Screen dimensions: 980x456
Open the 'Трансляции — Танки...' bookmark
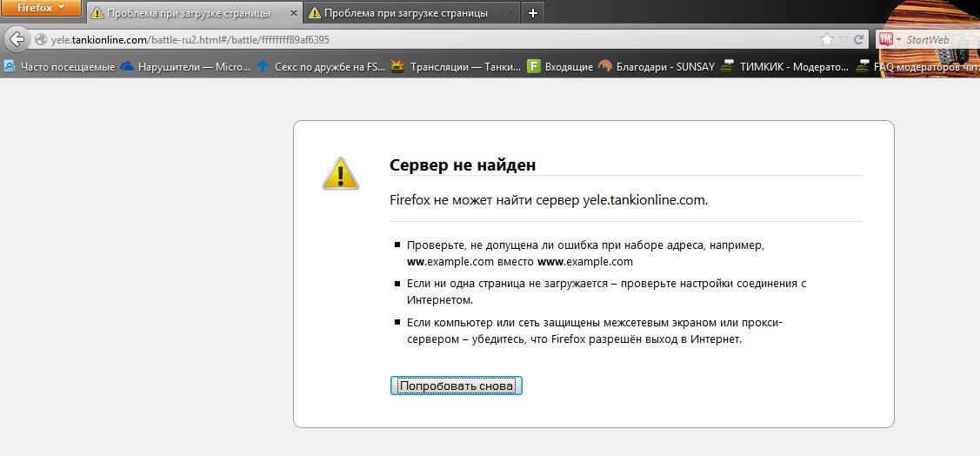[x=457, y=66]
